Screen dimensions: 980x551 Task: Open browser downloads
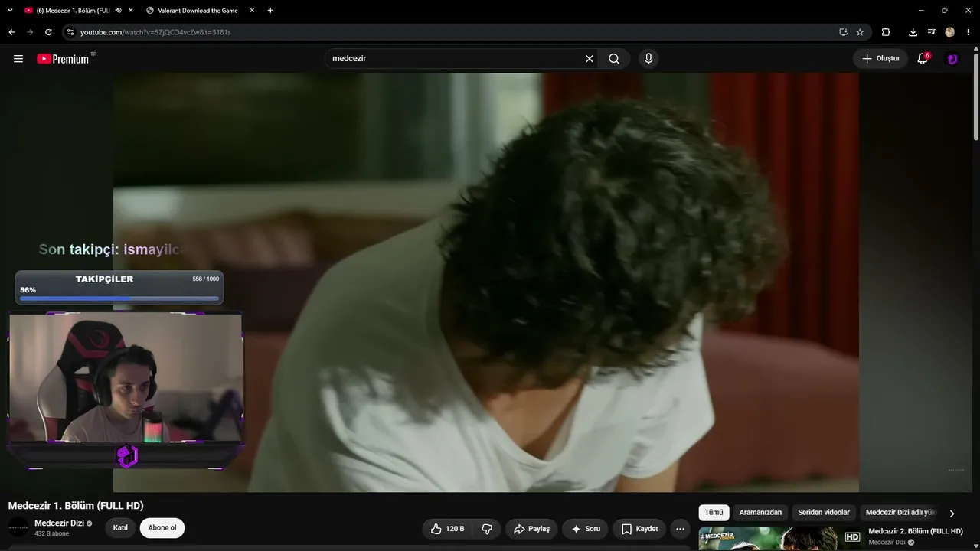coord(913,32)
